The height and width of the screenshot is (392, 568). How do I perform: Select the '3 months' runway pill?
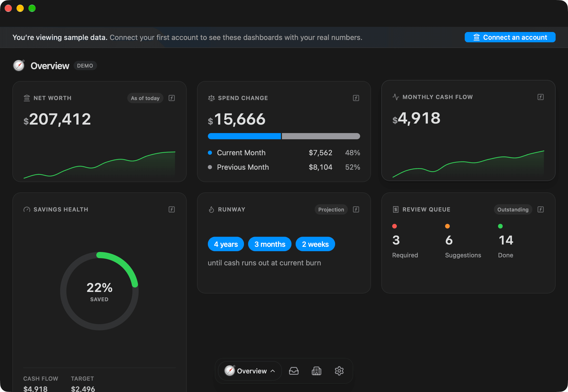pyautogui.click(x=270, y=244)
